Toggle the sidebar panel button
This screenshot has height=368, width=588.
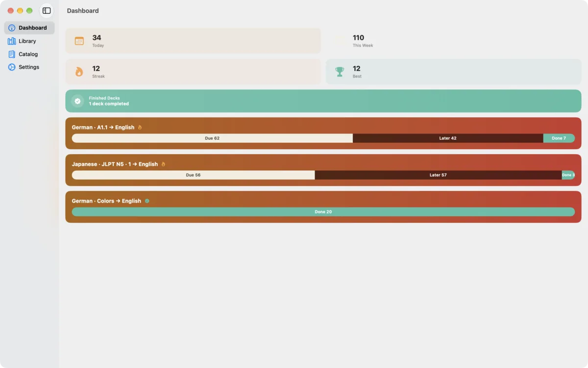tap(47, 11)
